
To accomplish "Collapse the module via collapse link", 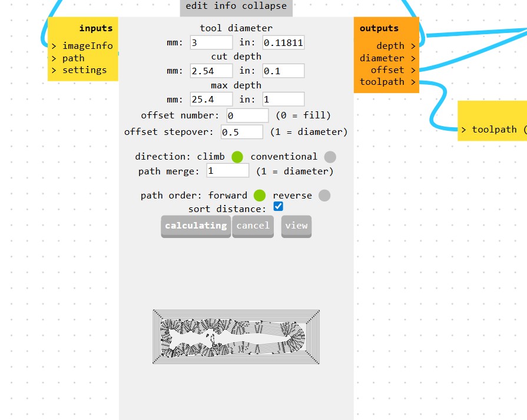I will (264, 6).
